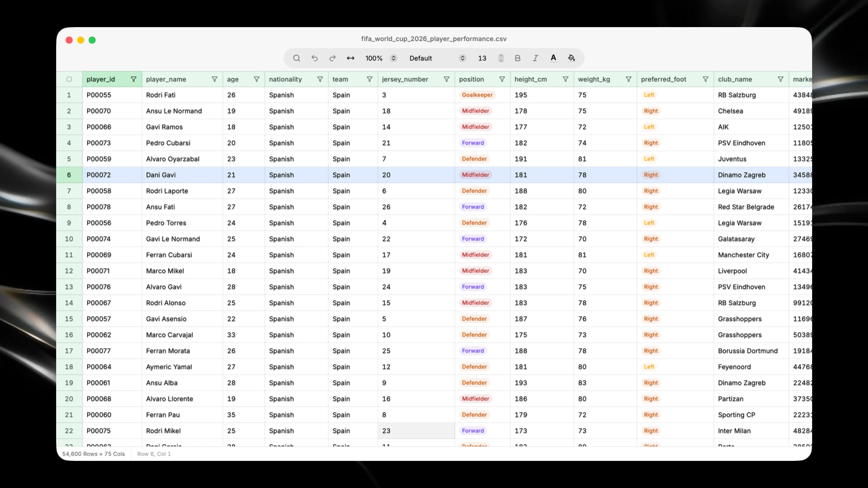
Task: Click the club cell Galatasaray
Action: [751, 239]
